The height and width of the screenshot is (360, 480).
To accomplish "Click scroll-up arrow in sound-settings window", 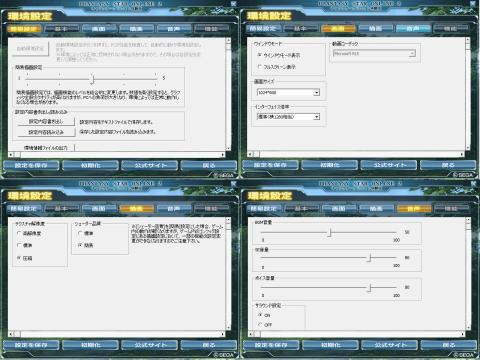I will [x=468, y=220].
